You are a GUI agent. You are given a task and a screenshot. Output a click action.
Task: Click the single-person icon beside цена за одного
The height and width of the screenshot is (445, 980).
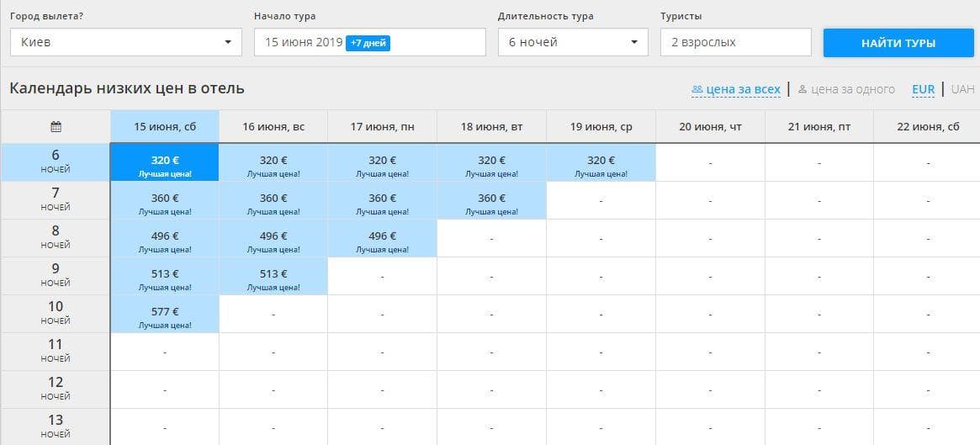coord(803,89)
